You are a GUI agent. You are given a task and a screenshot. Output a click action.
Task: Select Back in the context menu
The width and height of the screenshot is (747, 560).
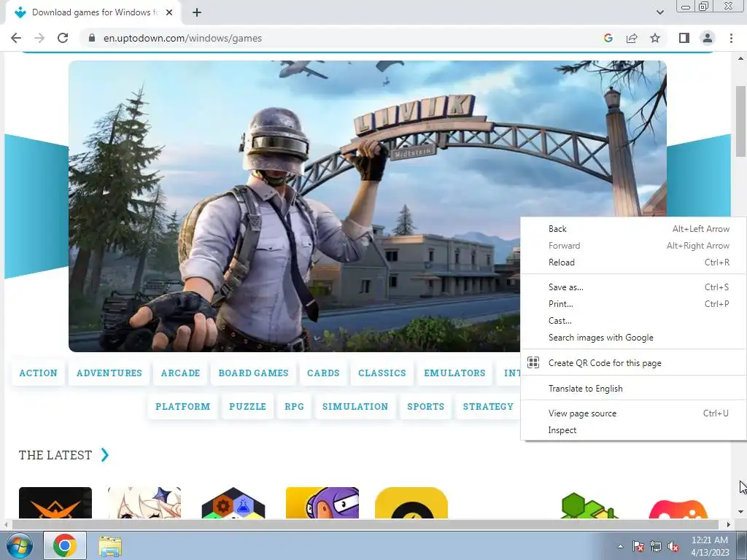coord(634,229)
